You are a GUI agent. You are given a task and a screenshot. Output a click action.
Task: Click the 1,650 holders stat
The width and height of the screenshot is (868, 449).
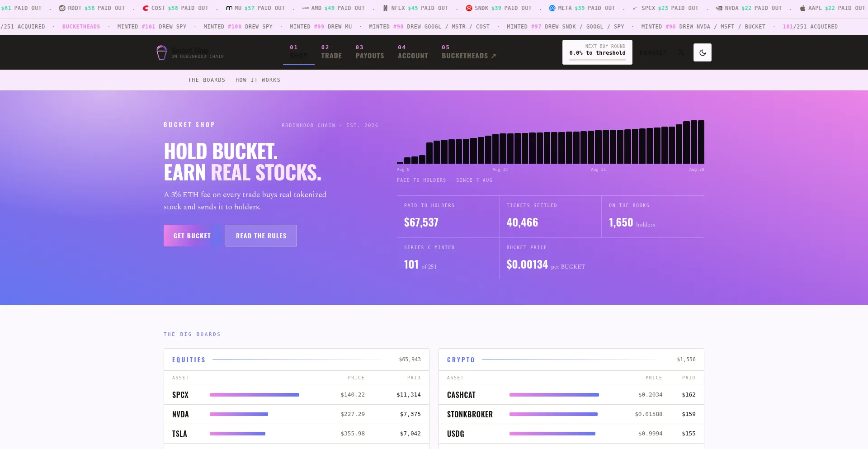[x=653, y=217]
